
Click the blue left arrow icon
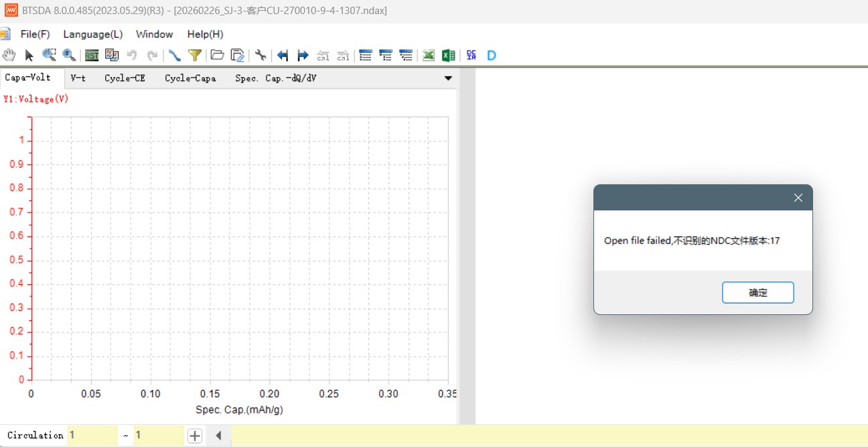pos(283,55)
